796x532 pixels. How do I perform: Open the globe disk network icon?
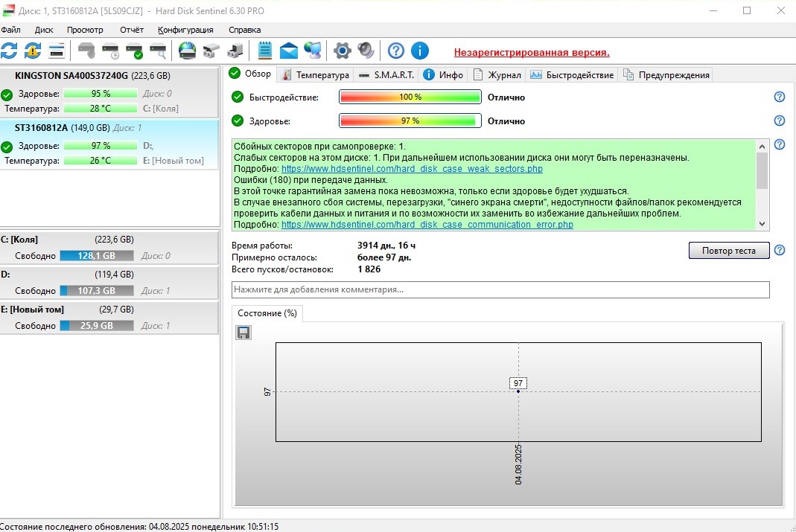[188, 51]
